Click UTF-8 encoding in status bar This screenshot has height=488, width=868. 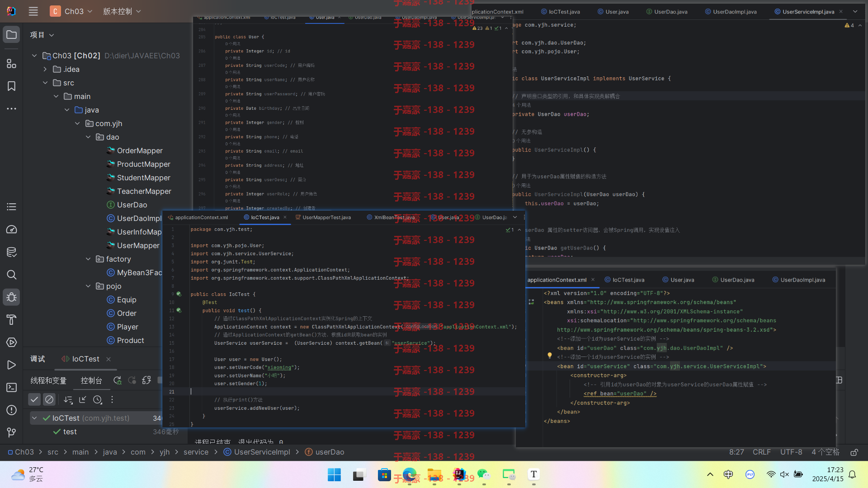[x=791, y=452]
